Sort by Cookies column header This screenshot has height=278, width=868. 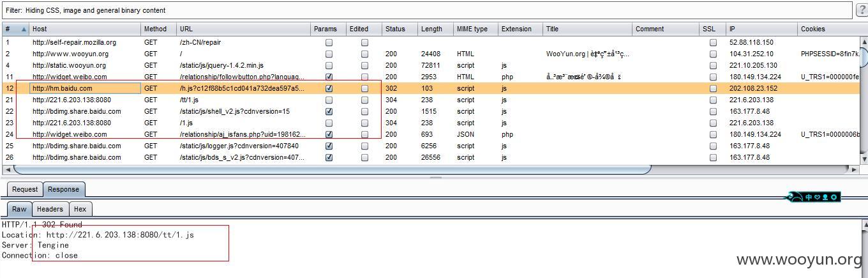(x=828, y=29)
